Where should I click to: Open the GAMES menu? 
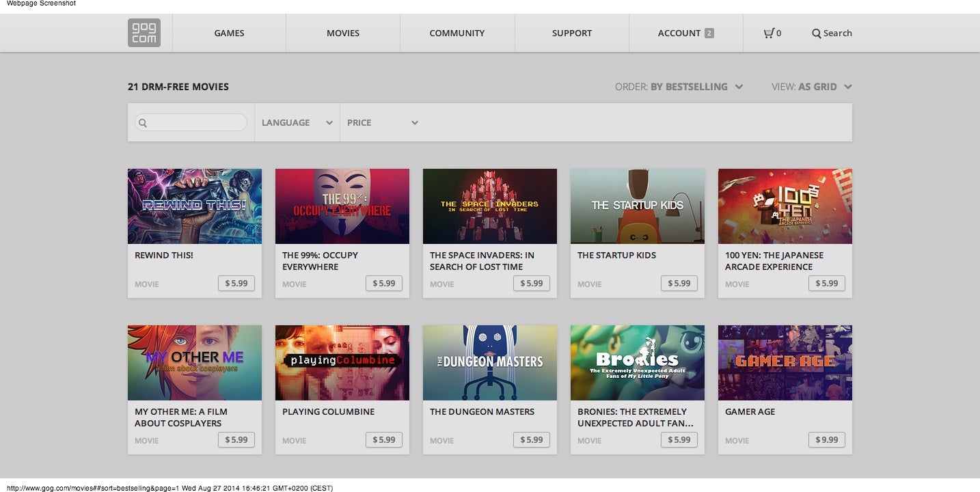tap(229, 33)
